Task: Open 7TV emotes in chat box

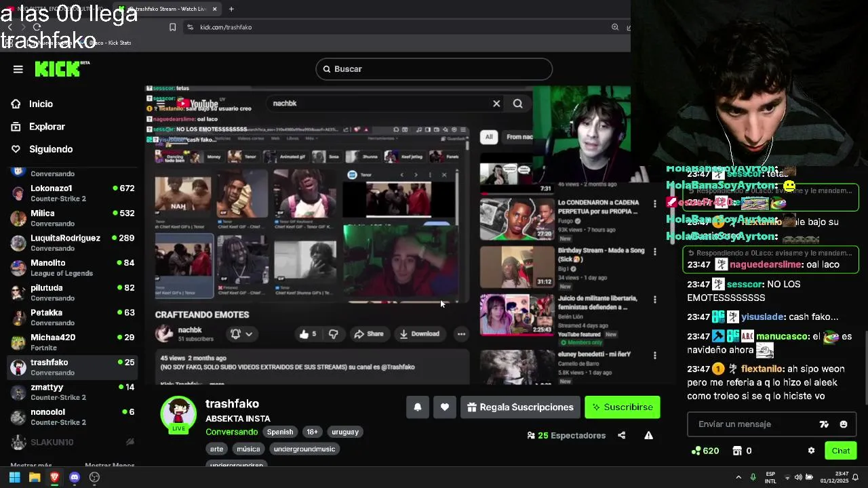Action: (824, 424)
